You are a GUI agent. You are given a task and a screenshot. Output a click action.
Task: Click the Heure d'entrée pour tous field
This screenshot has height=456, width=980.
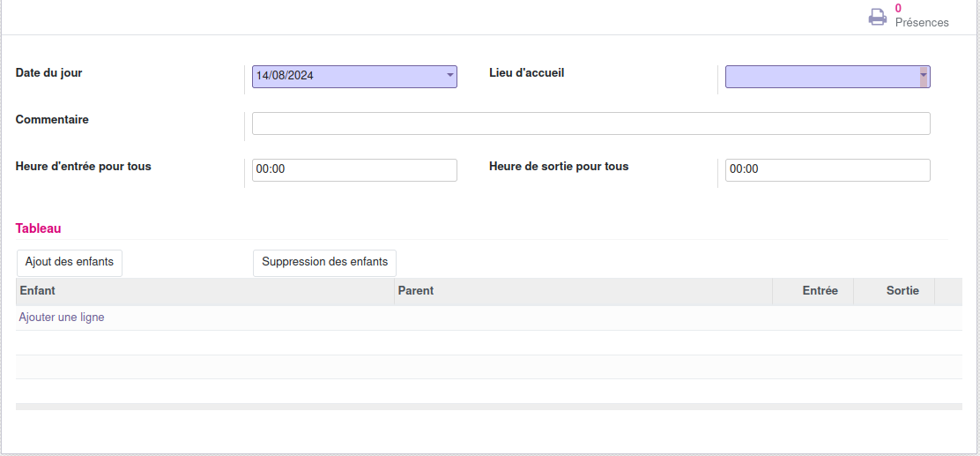(354, 170)
